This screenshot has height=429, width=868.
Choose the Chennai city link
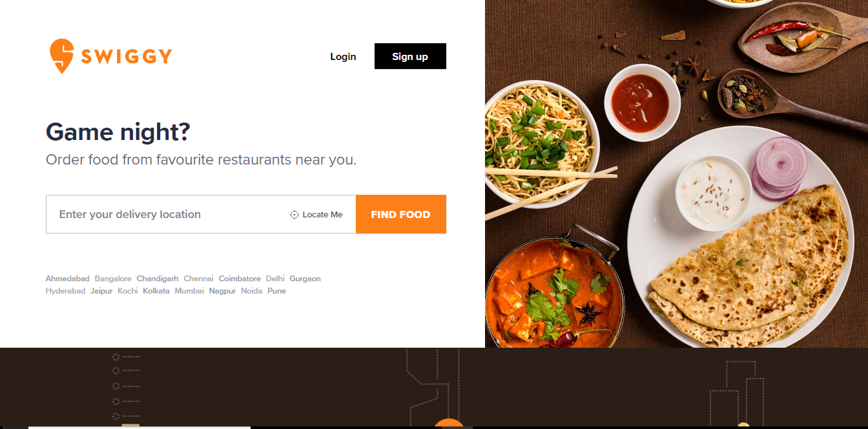[x=198, y=279]
